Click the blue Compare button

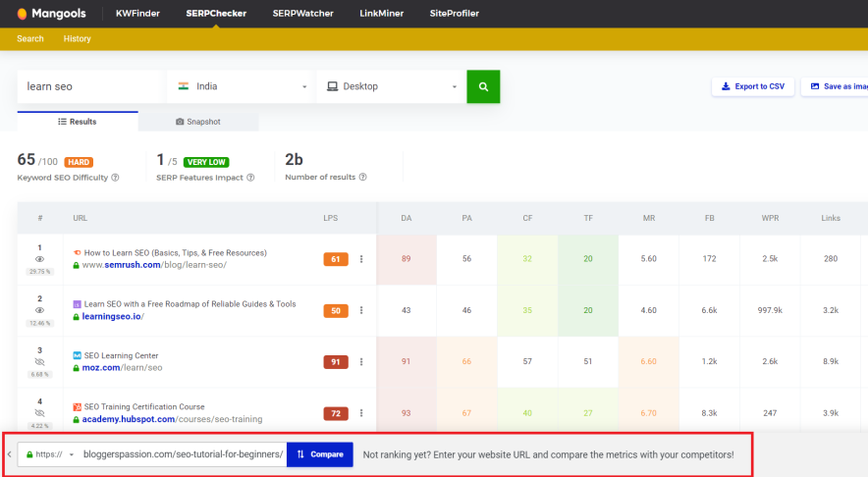320,454
